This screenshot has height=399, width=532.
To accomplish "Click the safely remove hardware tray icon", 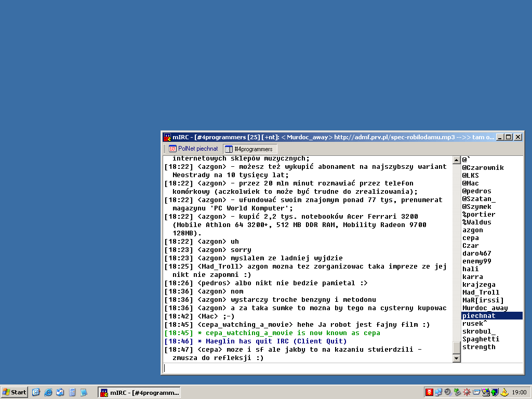I will pos(457,392).
